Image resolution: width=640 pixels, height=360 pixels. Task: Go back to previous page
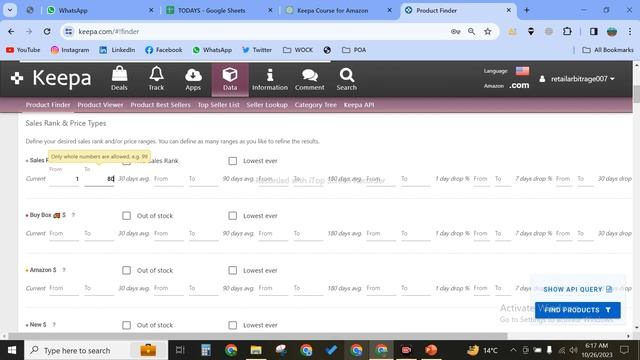tap(11, 31)
